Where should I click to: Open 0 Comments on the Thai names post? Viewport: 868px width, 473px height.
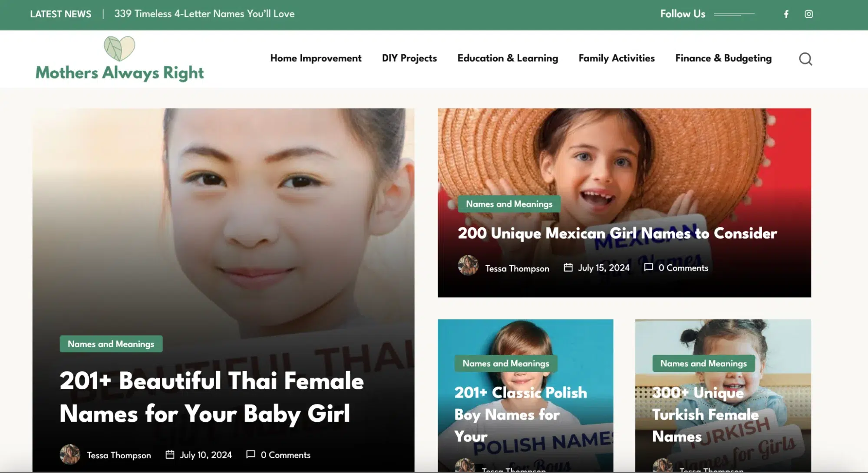285,455
